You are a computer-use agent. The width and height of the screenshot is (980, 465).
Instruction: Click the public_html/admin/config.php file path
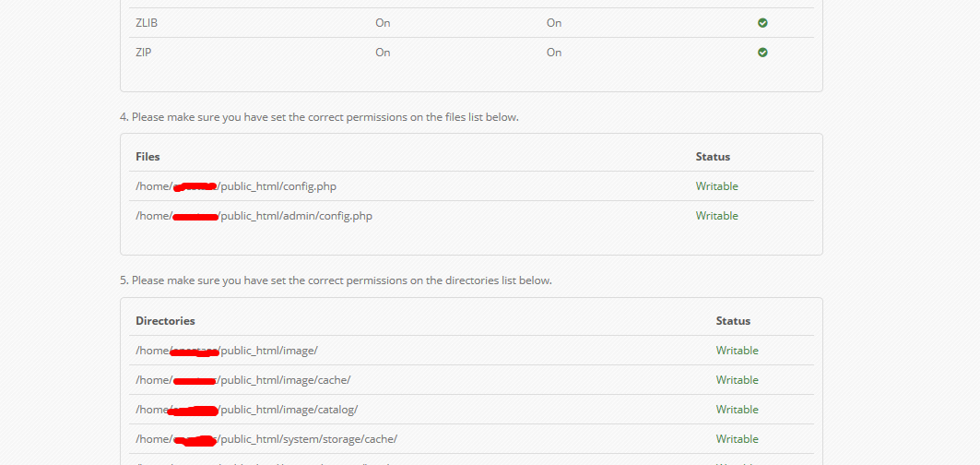tap(254, 216)
